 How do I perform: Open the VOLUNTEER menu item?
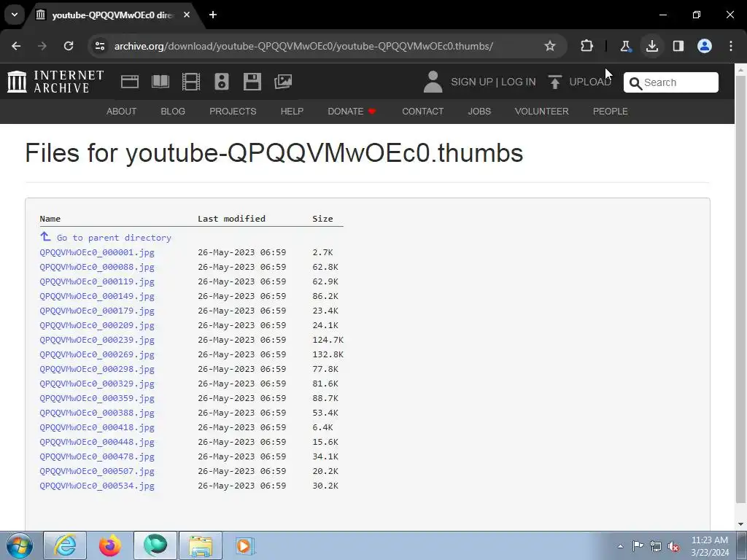[542, 112]
